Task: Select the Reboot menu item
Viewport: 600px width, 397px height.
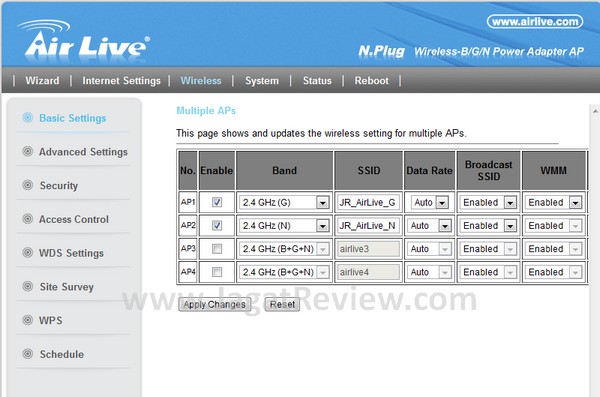Action: coord(372,81)
